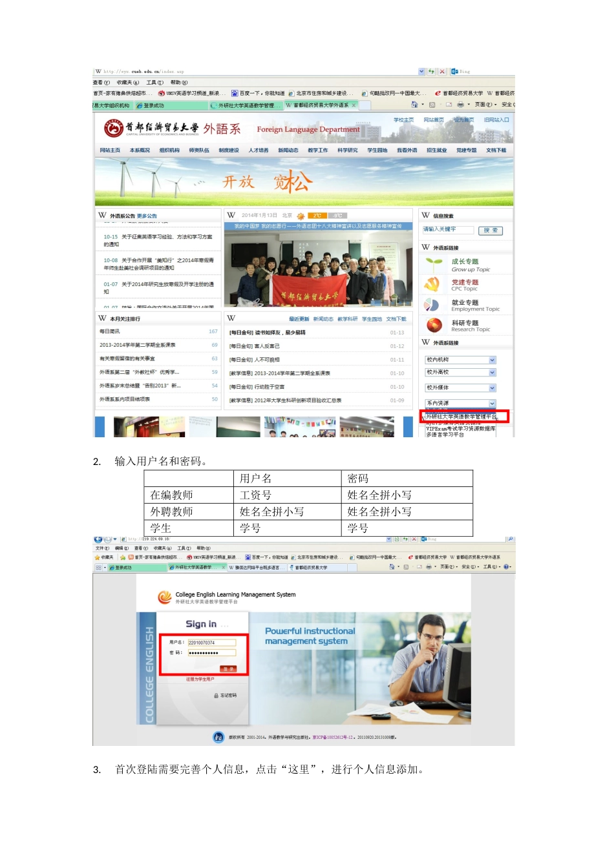
Task: Click the search magnifier in second browser
Action: coord(511,539)
